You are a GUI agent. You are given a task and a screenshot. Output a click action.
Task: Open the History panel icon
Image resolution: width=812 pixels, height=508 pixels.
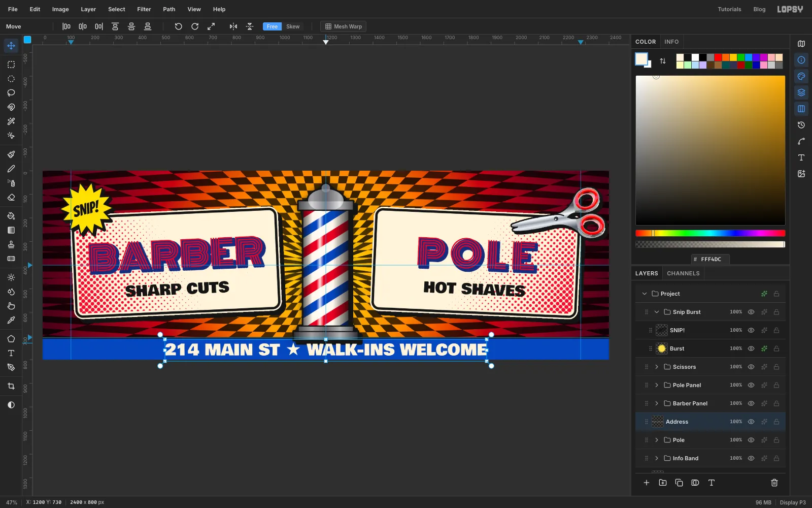pyautogui.click(x=801, y=125)
